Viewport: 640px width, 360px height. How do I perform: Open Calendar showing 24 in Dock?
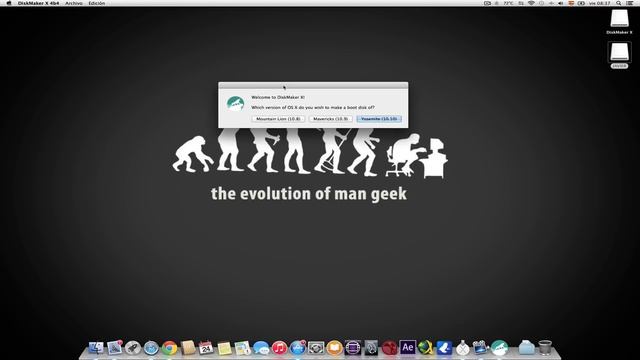[x=206, y=348]
